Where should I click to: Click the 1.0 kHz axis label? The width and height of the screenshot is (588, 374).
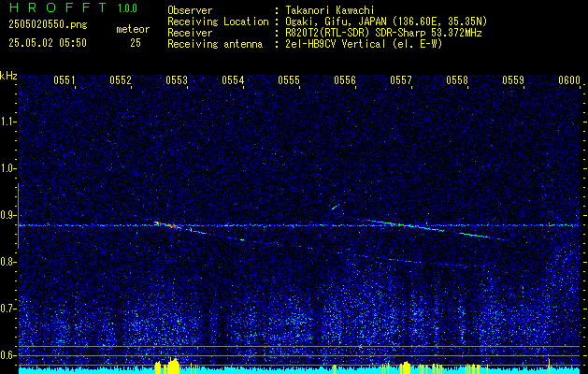[x=7, y=168]
